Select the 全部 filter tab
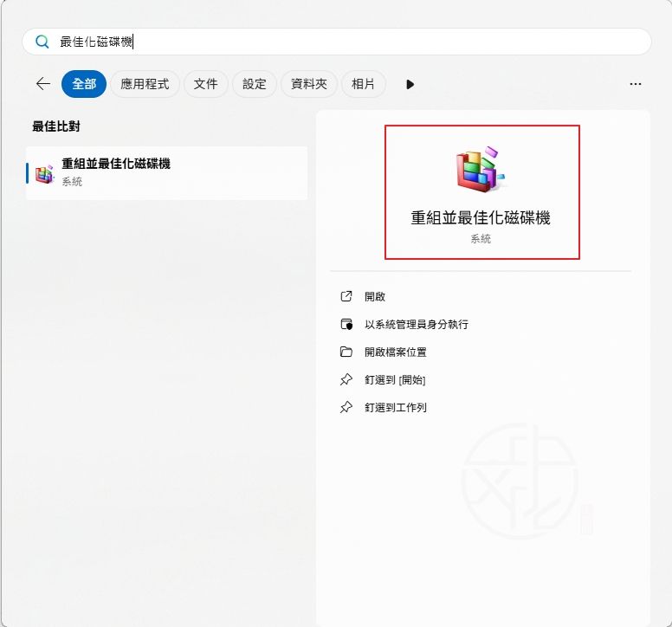The height and width of the screenshot is (627, 672). point(84,84)
